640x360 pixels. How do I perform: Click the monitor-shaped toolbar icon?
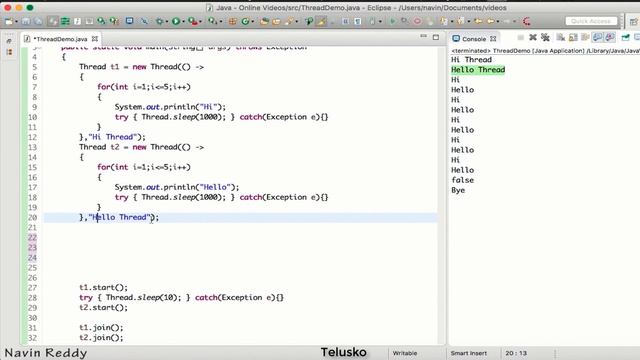point(129,21)
